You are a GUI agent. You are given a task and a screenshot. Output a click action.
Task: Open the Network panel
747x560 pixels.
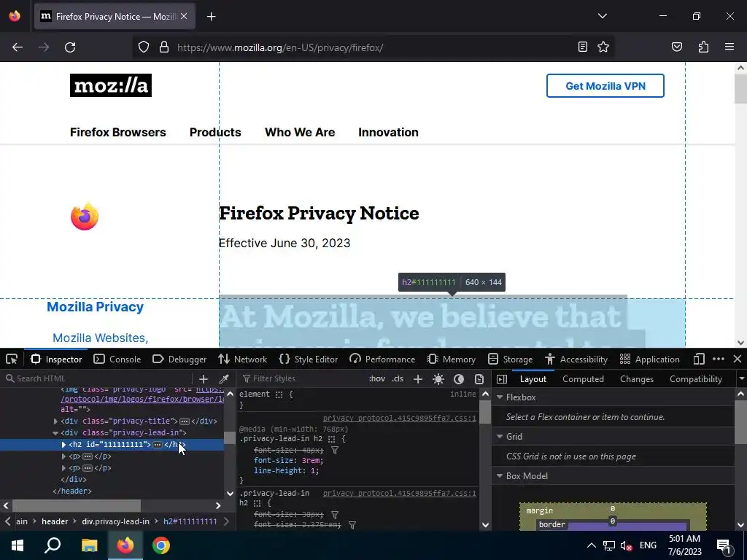point(242,359)
